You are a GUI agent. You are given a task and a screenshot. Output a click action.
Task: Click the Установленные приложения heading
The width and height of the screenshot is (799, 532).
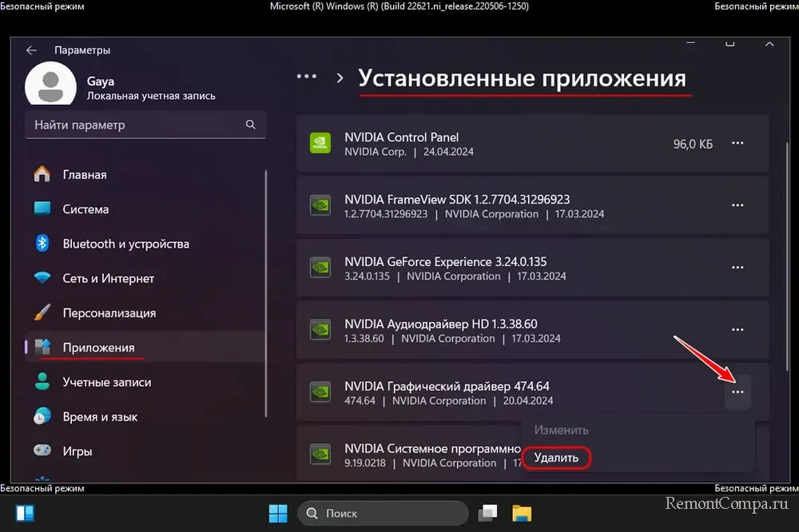(523, 78)
